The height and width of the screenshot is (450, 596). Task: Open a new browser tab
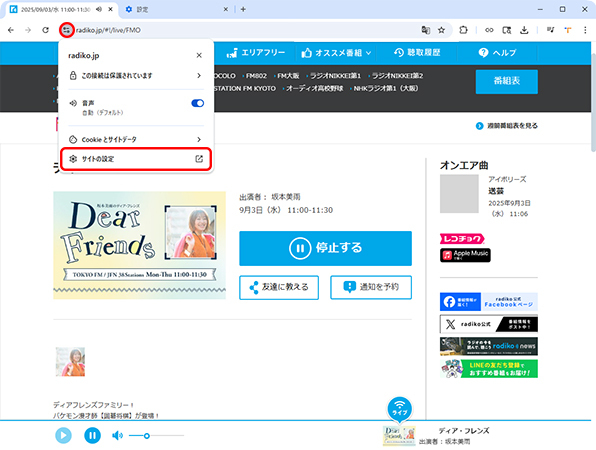243,10
